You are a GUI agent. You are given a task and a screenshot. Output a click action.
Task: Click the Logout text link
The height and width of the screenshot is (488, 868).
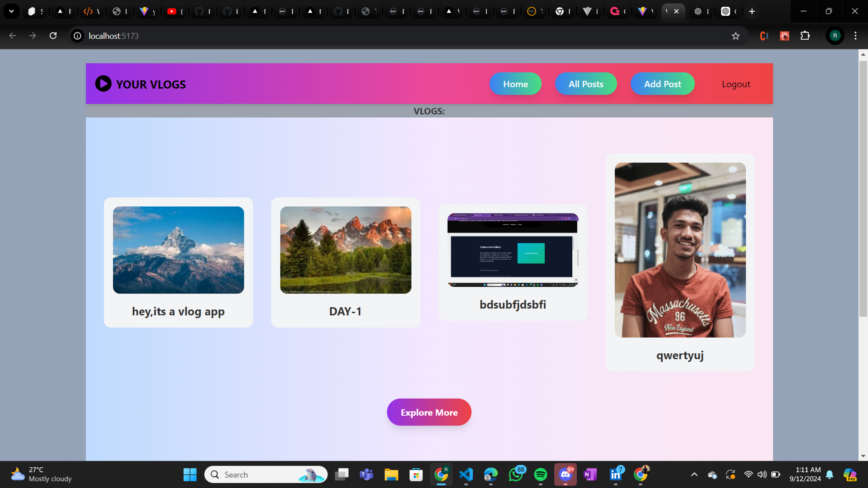point(736,83)
